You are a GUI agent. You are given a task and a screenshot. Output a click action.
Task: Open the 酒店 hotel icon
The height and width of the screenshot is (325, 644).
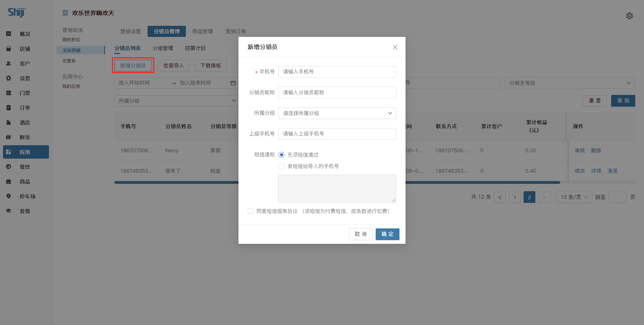pos(9,122)
